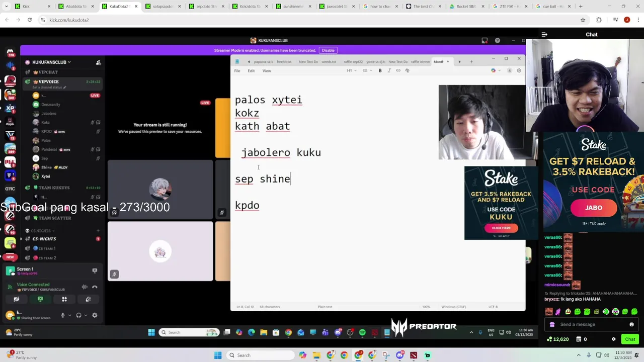Focus the Send a message field
The width and height of the screenshot is (644, 362).
(x=592, y=324)
